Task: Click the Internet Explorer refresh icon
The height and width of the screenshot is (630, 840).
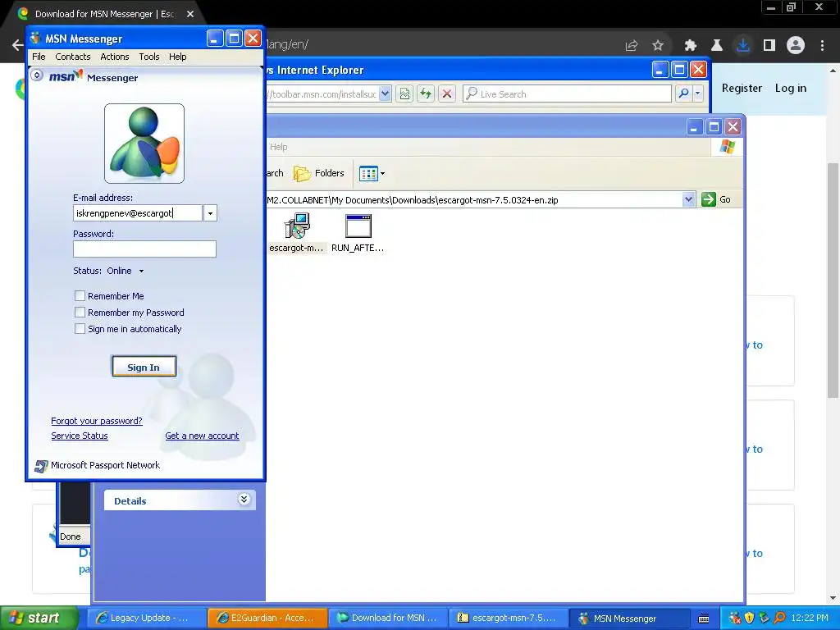Action: tap(426, 94)
